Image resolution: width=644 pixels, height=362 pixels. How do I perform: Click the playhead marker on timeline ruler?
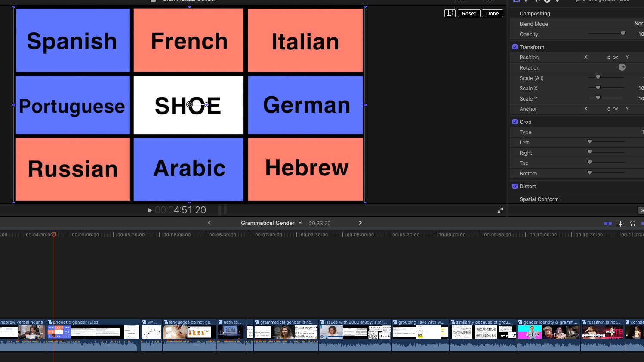tap(54, 235)
